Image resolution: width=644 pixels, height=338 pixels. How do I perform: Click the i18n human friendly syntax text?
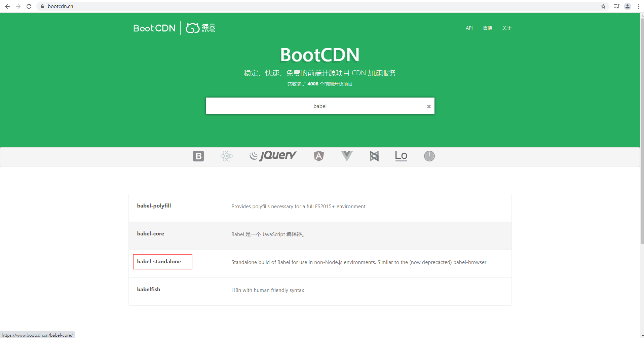coord(268,290)
